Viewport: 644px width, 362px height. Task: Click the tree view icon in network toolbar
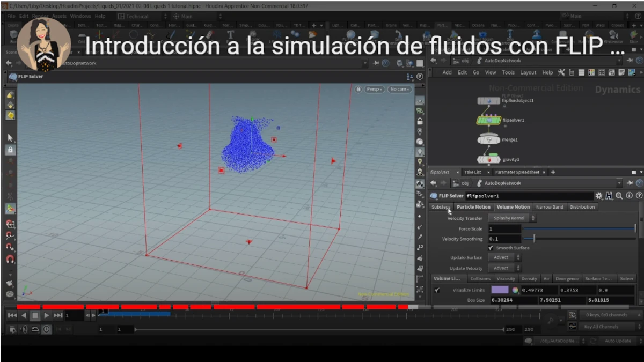572,72
